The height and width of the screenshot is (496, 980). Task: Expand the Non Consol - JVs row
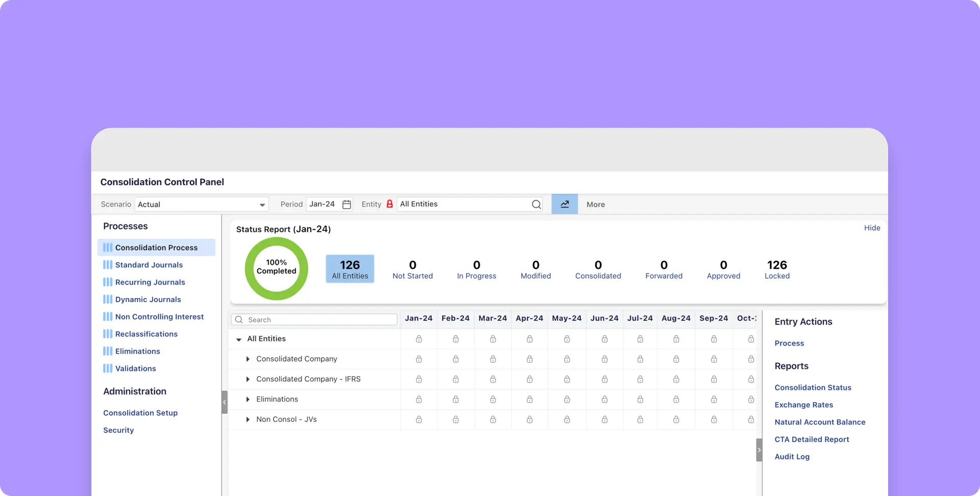(248, 419)
